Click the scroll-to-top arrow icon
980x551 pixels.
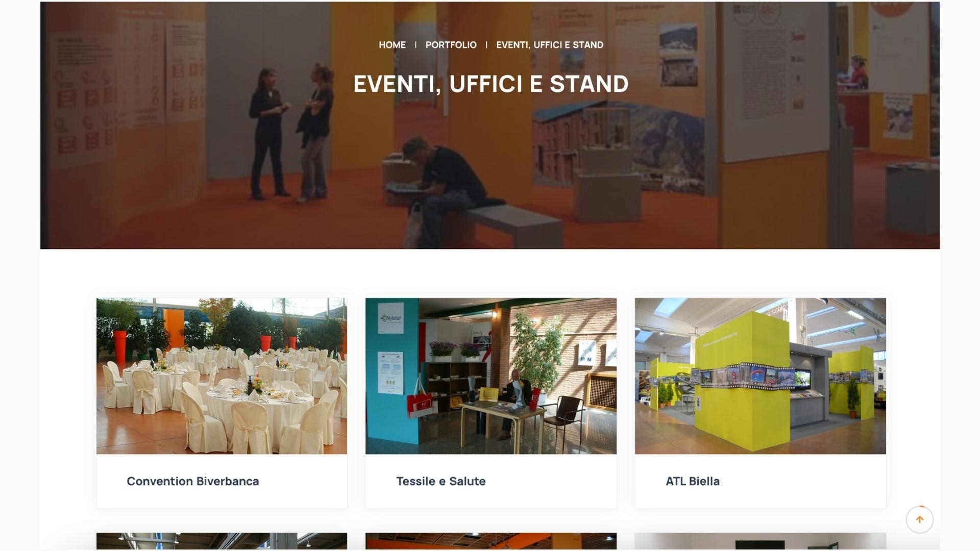pos(919,519)
